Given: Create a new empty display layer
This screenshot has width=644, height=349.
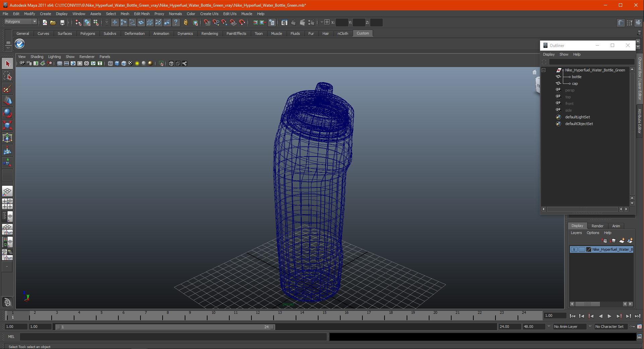Looking at the screenshot, I should 622,241.
